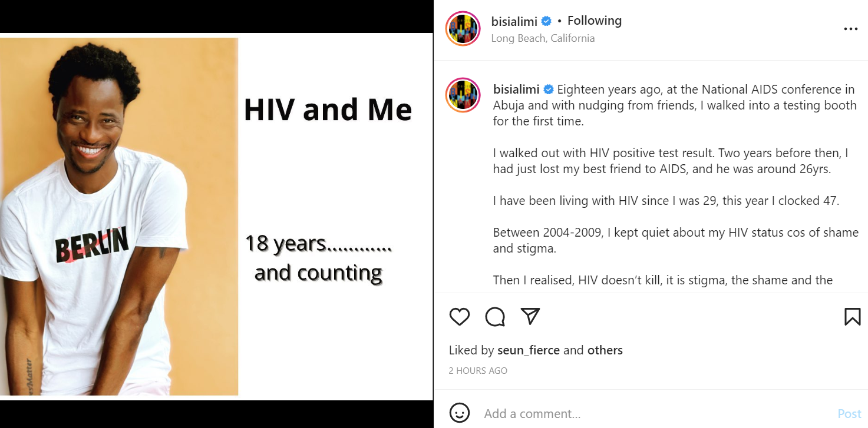Save post with the bookmark icon
Viewport: 868px width, 428px height.
pos(852,317)
